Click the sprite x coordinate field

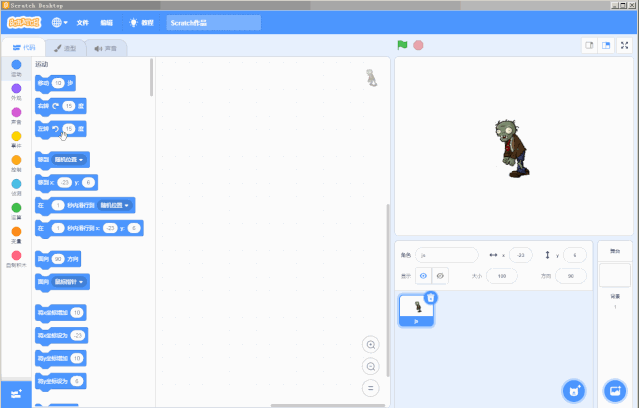(520, 255)
